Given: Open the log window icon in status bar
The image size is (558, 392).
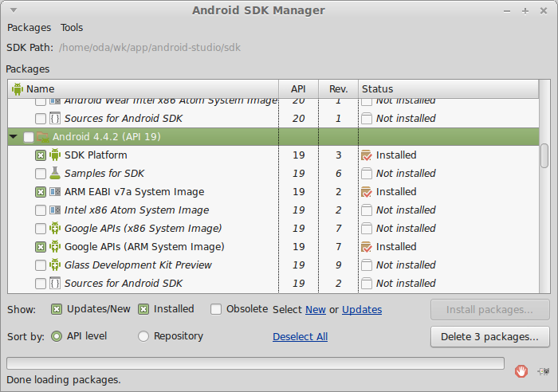Looking at the screenshot, I should (544, 370).
